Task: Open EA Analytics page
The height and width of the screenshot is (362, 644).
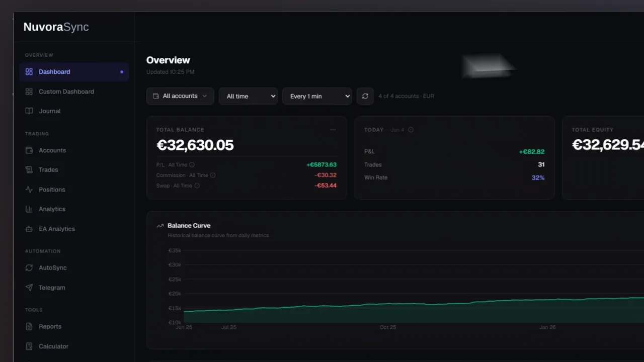Action: pos(74,229)
